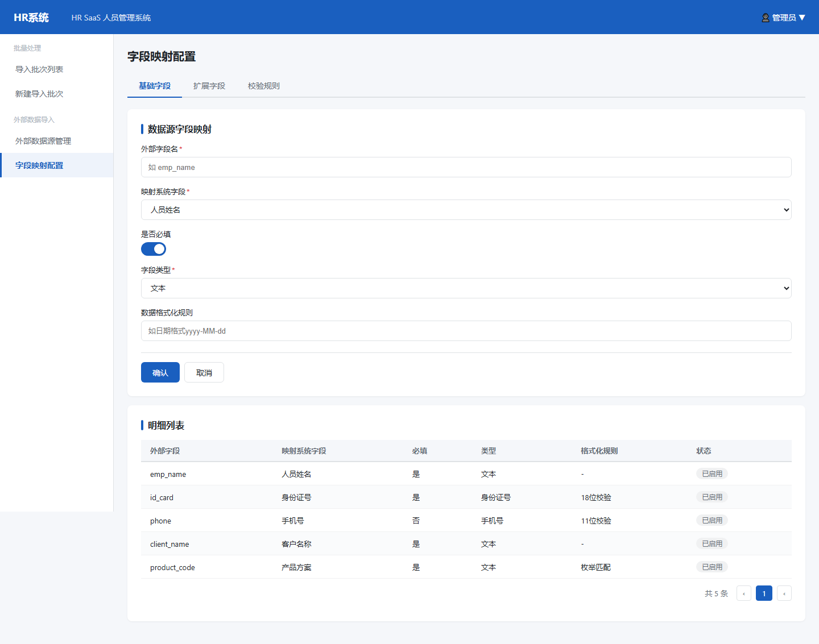
Task: Select the client_name cell
Action: click(169, 544)
